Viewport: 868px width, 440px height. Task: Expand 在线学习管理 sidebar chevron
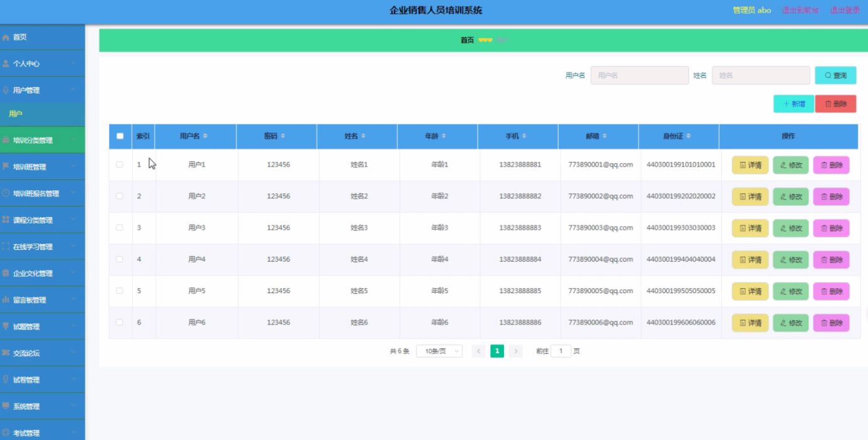tap(74, 247)
